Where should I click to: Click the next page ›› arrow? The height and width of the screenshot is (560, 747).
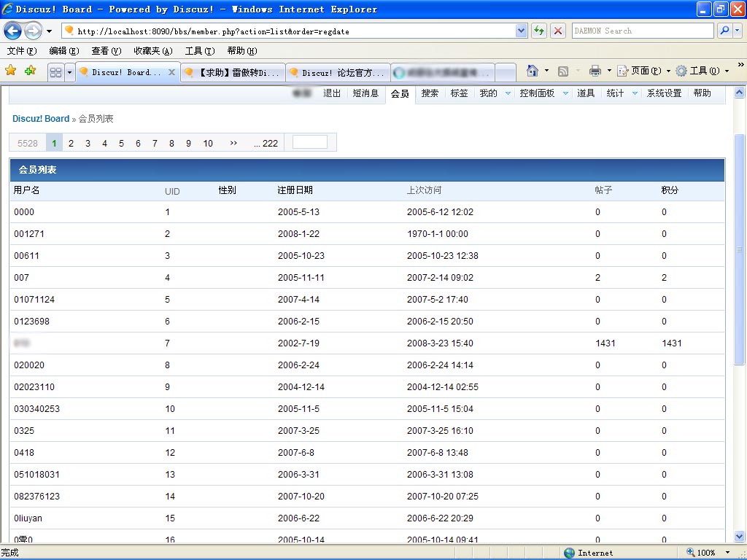pyautogui.click(x=233, y=143)
